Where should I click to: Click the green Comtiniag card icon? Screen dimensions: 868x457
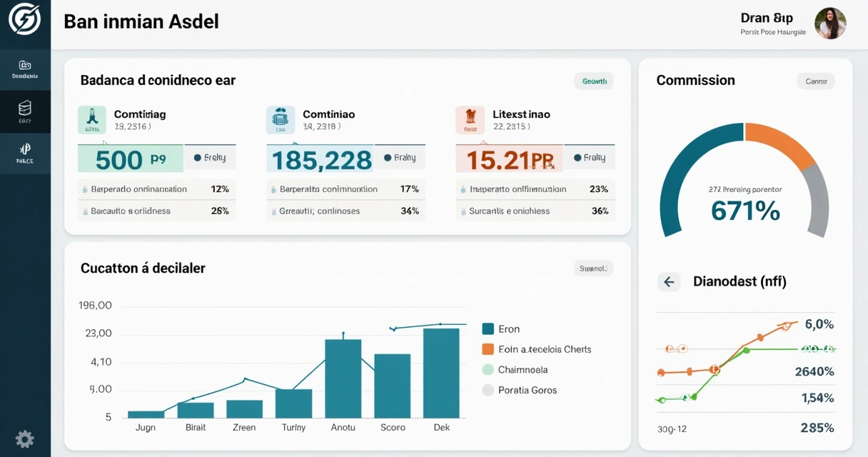pyautogui.click(x=92, y=120)
